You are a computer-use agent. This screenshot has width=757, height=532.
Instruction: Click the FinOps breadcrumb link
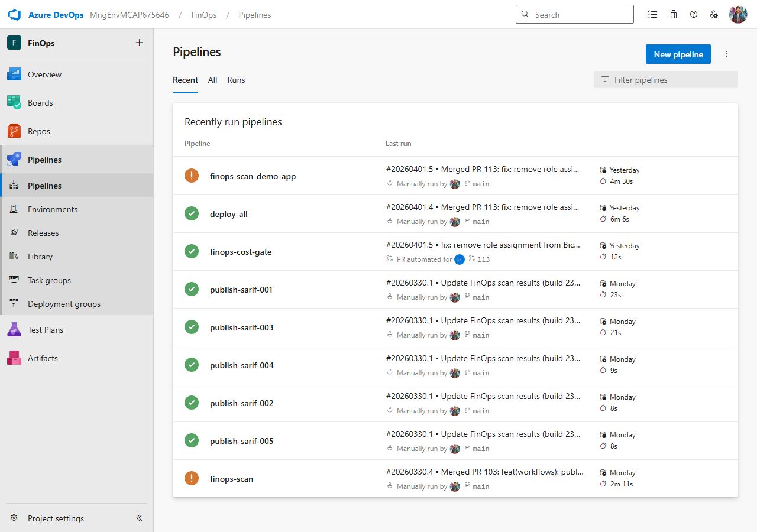pos(204,15)
